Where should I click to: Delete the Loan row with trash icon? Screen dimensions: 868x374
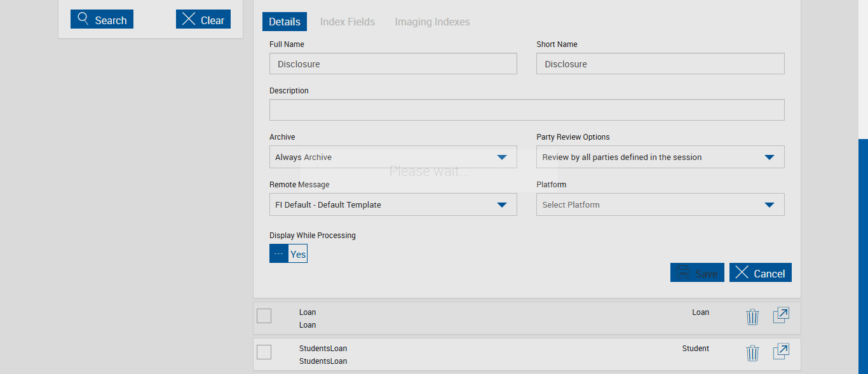click(x=752, y=316)
